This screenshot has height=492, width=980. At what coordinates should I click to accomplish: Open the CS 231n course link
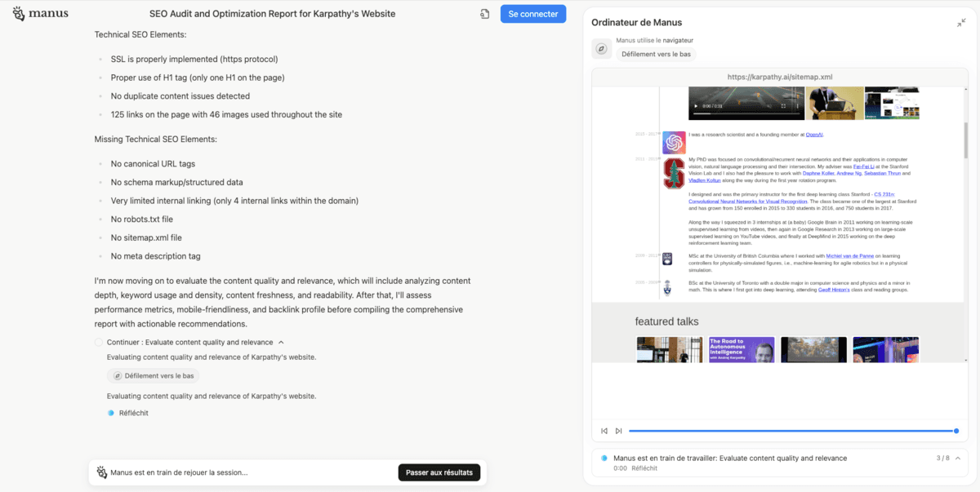884,194
